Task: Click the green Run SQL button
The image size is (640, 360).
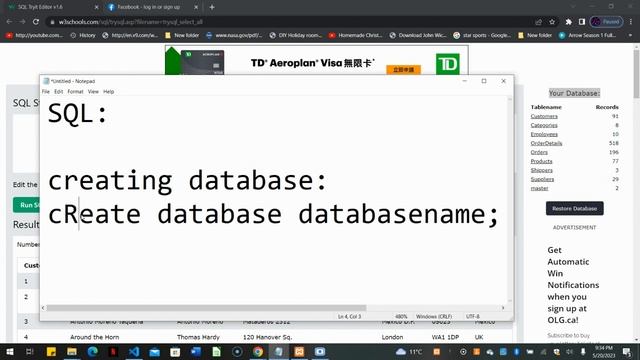Action: 27,205
